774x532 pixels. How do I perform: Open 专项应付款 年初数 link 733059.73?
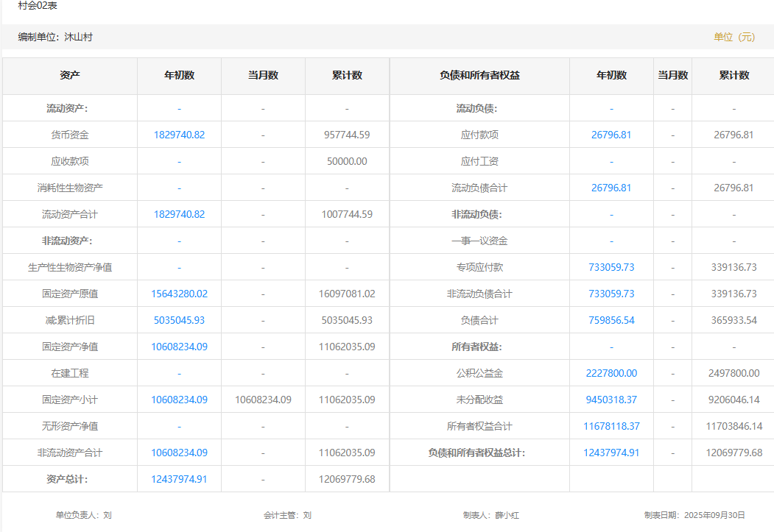tap(611, 267)
